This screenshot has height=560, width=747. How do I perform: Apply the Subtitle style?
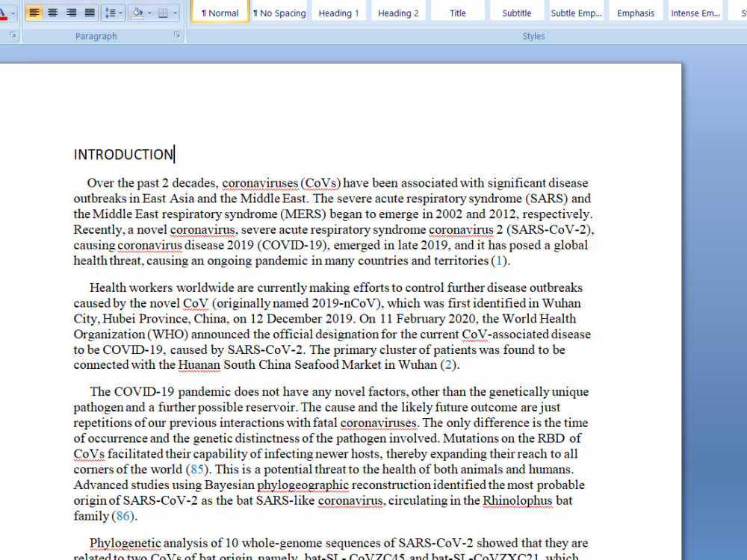point(517,11)
